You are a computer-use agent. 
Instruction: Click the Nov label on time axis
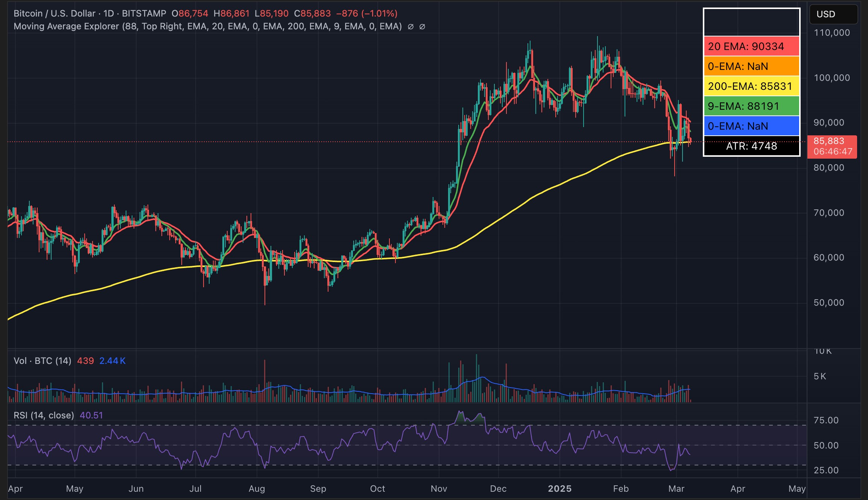(x=439, y=489)
